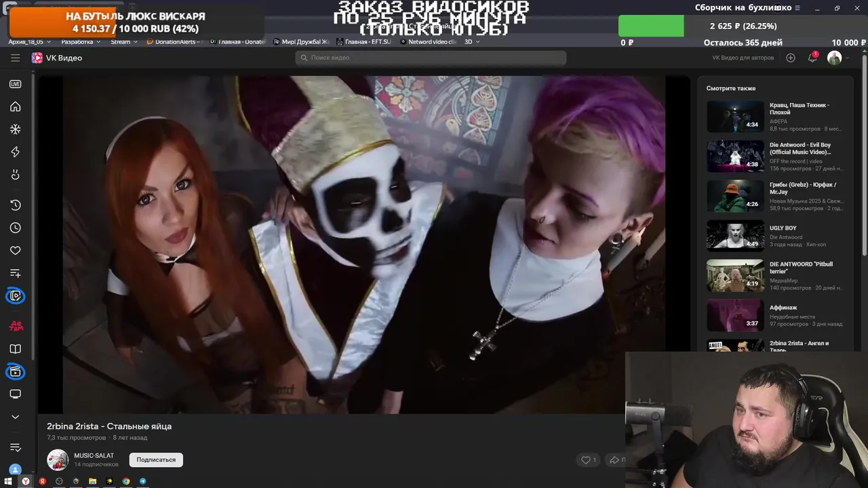This screenshot has height=488, width=868.
Task: Open watch history in the sidebar
Action: click(x=15, y=205)
